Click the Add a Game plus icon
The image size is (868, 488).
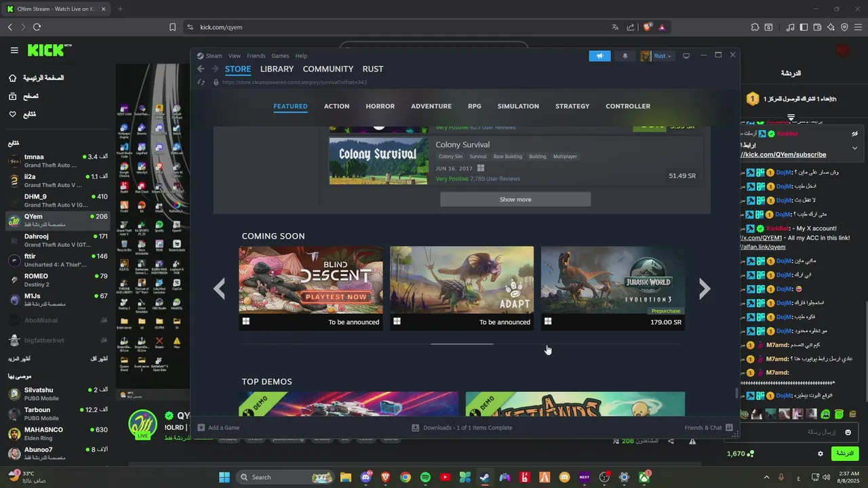tap(201, 428)
